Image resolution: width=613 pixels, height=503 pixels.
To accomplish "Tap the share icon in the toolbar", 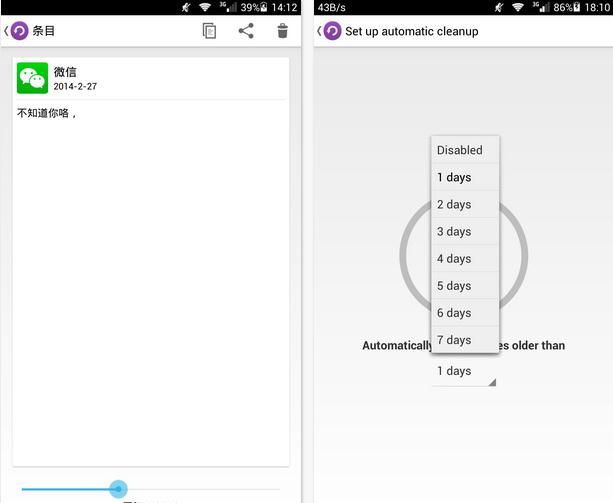I will [246, 31].
